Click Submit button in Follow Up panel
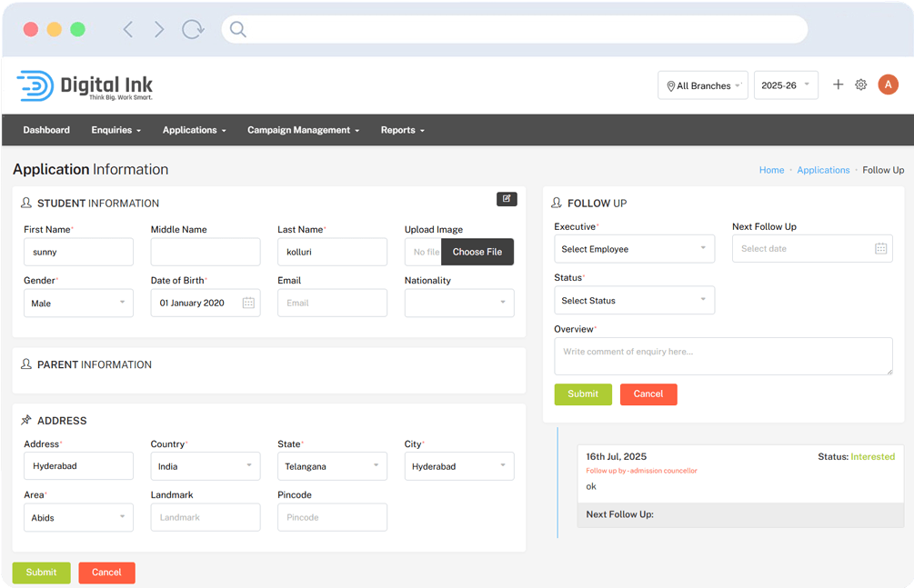The height and width of the screenshot is (588, 914). point(583,394)
